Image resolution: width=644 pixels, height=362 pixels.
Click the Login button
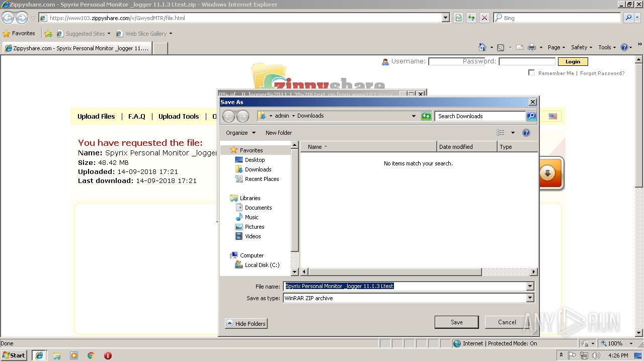573,62
